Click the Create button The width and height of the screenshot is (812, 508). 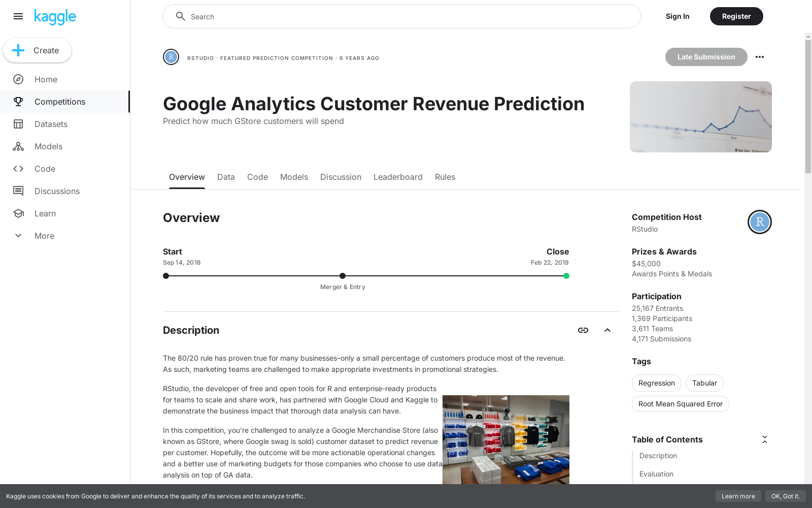tap(37, 50)
